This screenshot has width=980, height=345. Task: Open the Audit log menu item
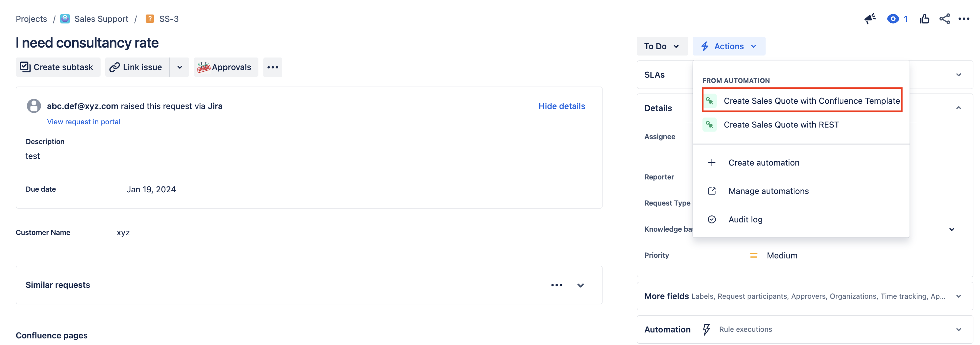[801, 220]
